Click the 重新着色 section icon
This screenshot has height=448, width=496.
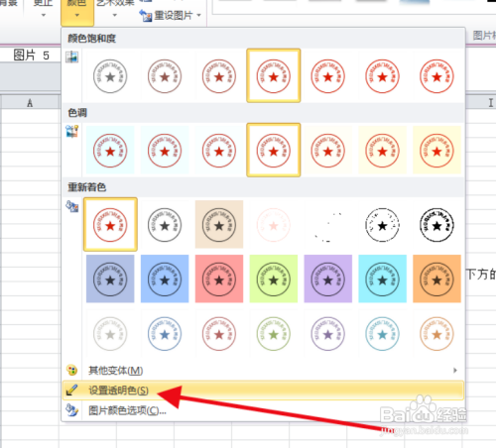[x=71, y=206]
